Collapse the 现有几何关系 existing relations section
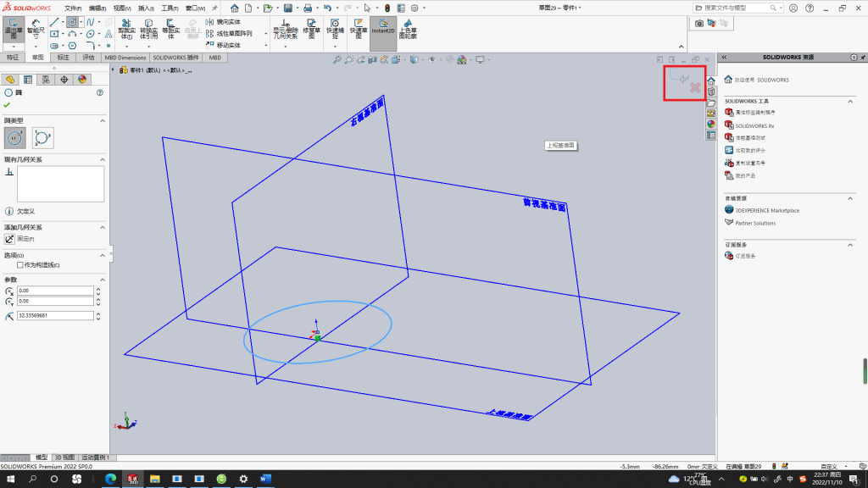This screenshot has height=488, width=868. pyautogui.click(x=103, y=159)
